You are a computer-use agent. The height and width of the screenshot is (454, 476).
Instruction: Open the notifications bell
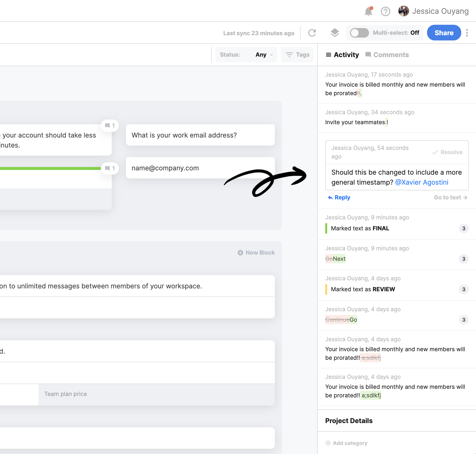pos(368,11)
